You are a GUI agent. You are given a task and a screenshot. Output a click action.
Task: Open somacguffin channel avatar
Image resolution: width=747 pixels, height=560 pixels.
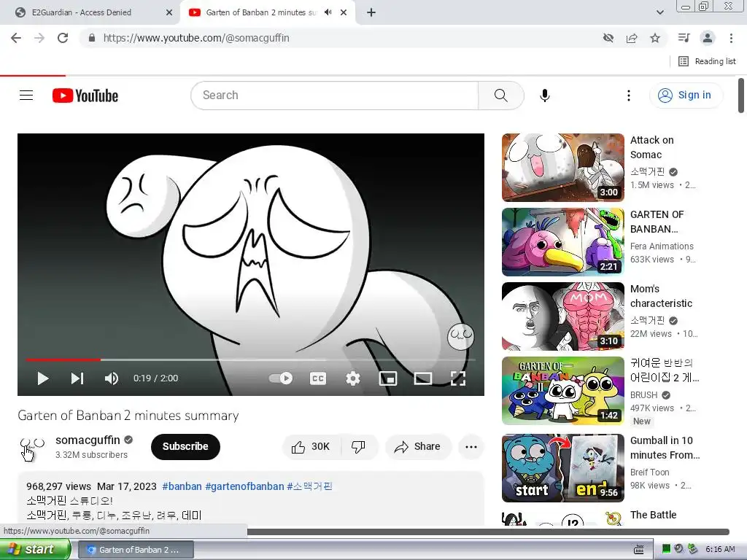point(32,447)
